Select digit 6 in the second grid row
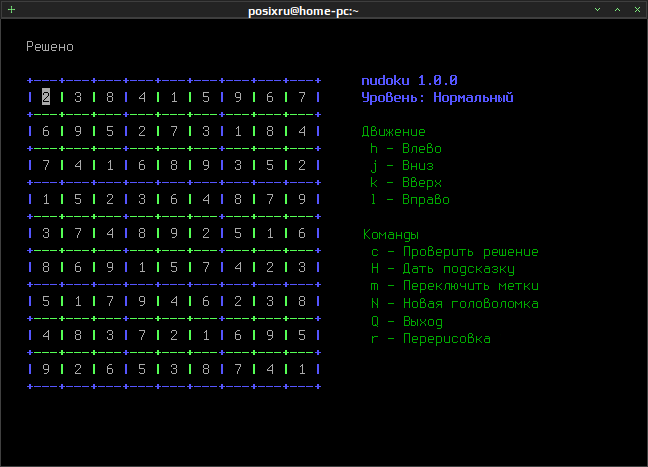 (x=46, y=131)
